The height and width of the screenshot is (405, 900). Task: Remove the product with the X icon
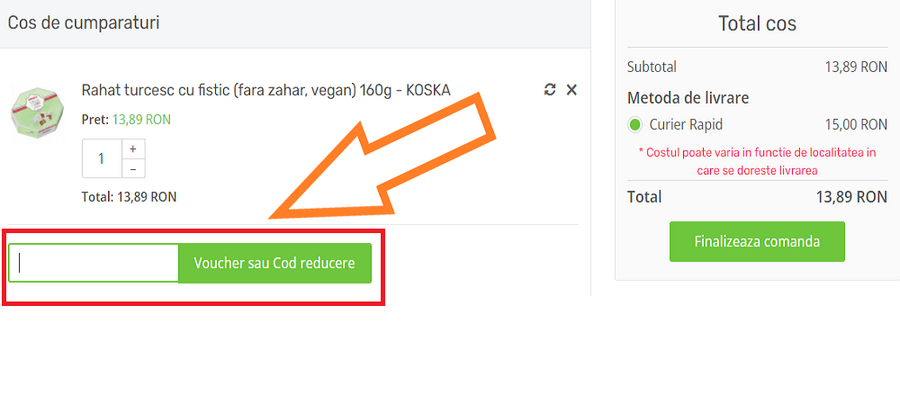click(x=572, y=90)
